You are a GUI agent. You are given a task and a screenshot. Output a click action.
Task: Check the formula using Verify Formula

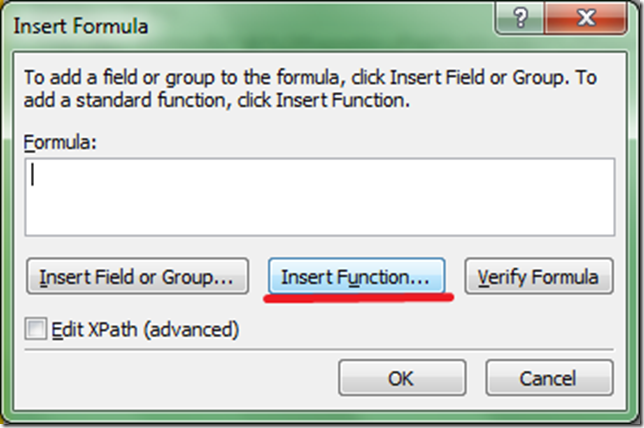(x=538, y=277)
